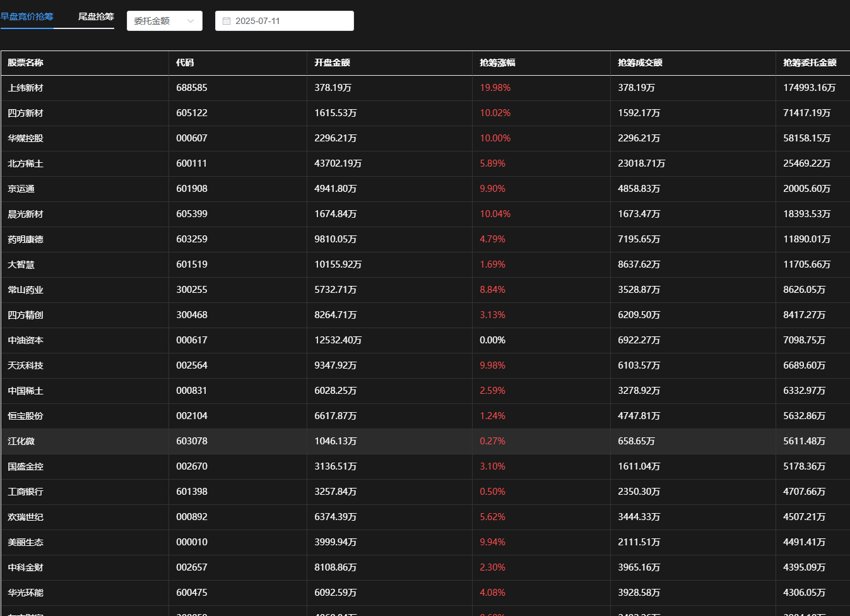Click the 股票名称 column header

click(26, 62)
